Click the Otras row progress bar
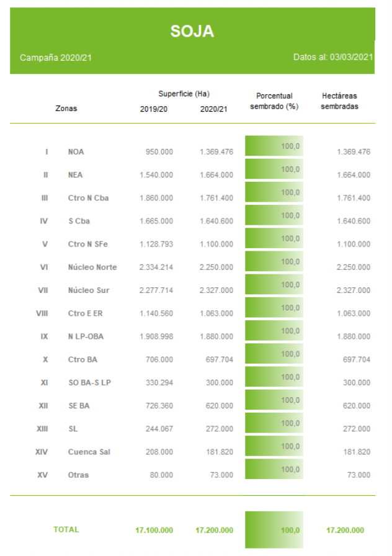 274,469
